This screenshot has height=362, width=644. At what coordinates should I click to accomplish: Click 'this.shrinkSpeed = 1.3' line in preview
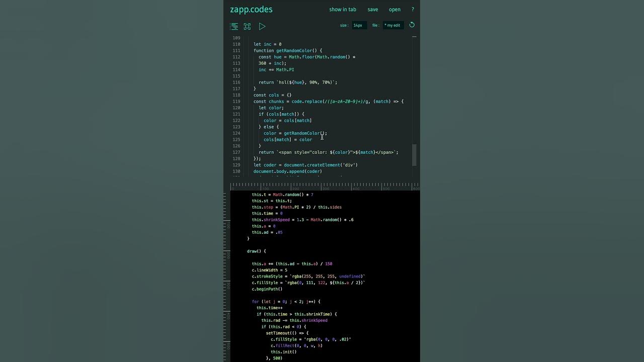point(303,220)
